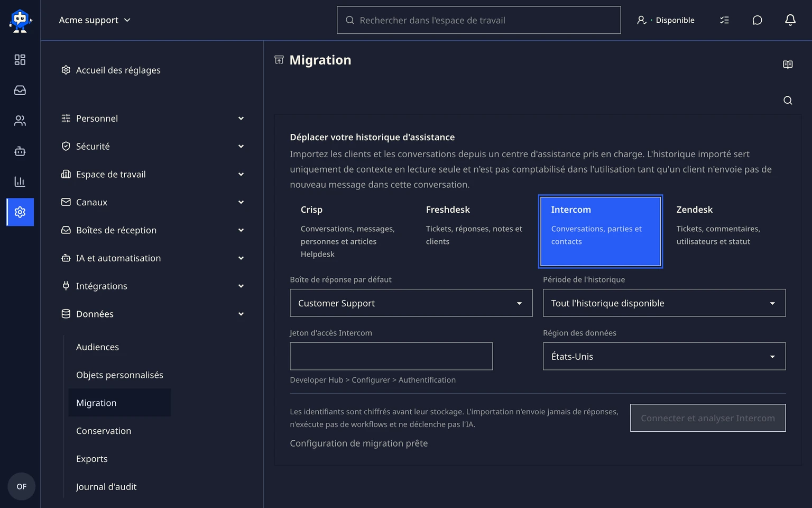The height and width of the screenshot is (508, 812).
Task: Select the Migration submenu item
Action: coord(119,403)
